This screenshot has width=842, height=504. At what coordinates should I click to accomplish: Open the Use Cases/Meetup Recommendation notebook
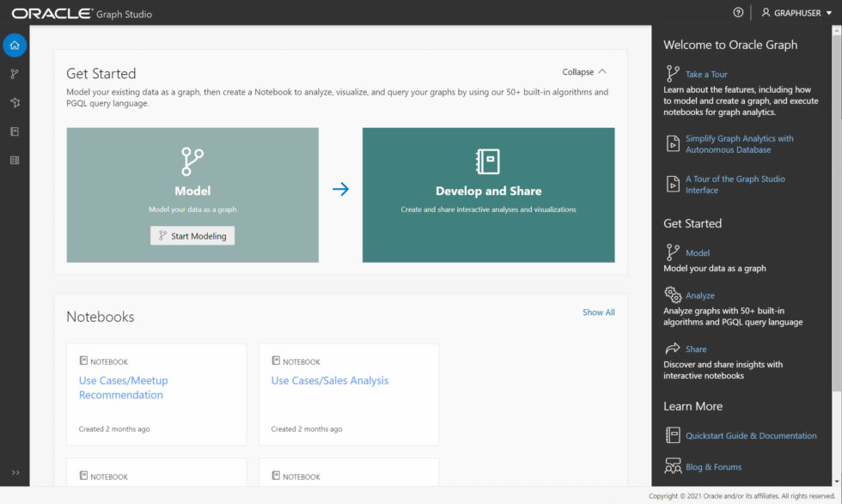click(123, 387)
